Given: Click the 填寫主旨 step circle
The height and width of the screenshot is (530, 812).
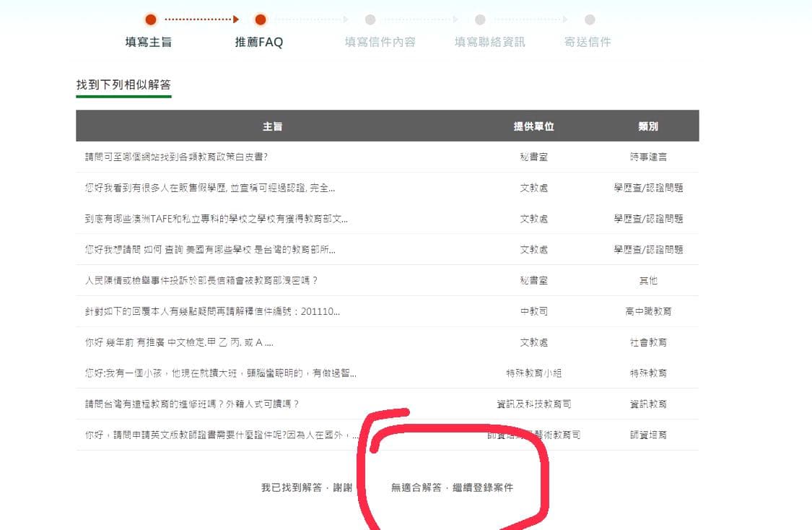Looking at the screenshot, I should 150,19.
